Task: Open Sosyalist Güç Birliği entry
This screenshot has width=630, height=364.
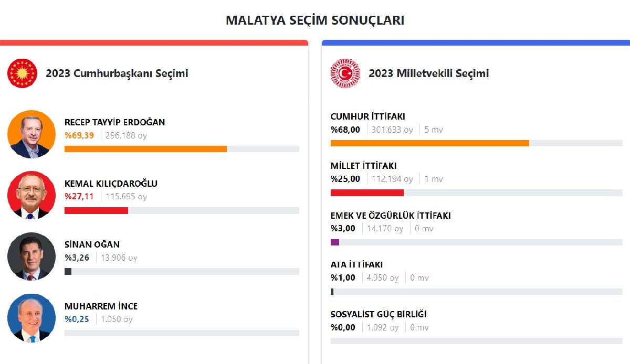Action: coord(379,314)
